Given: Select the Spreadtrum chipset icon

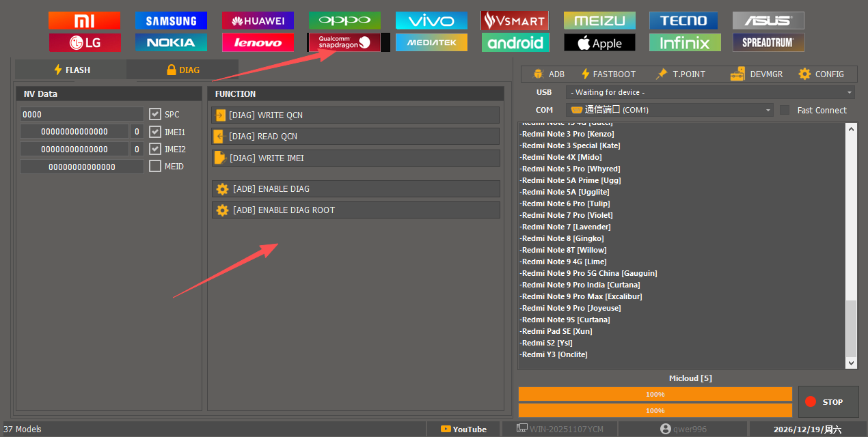Looking at the screenshot, I should (x=768, y=42).
